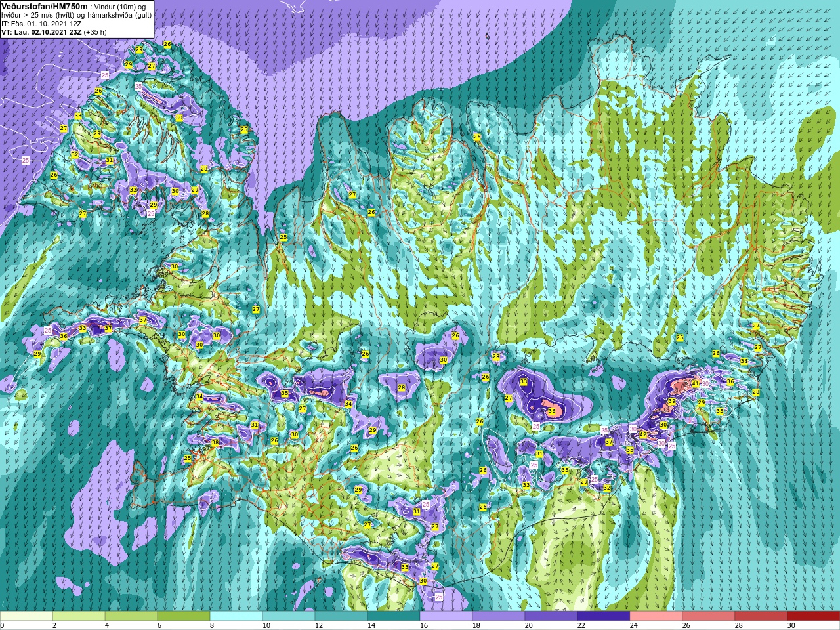Click the dark teal 14–16 m/s swatch
The image size is (840, 630).
pyautogui.click(x=394, y=616)
